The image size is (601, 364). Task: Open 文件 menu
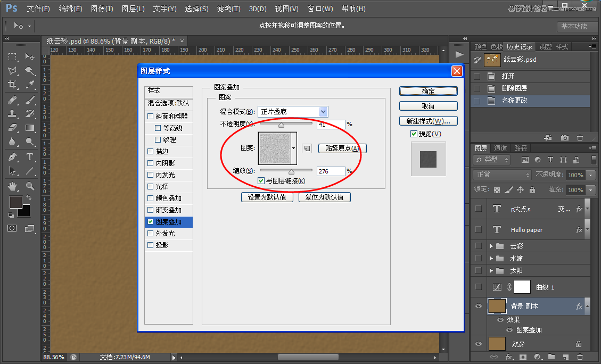pos(38,9)
